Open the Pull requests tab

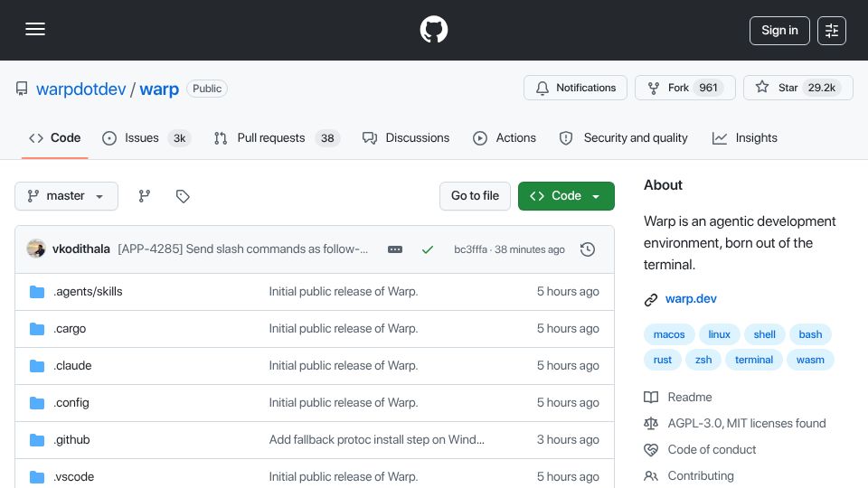[277, 137]
